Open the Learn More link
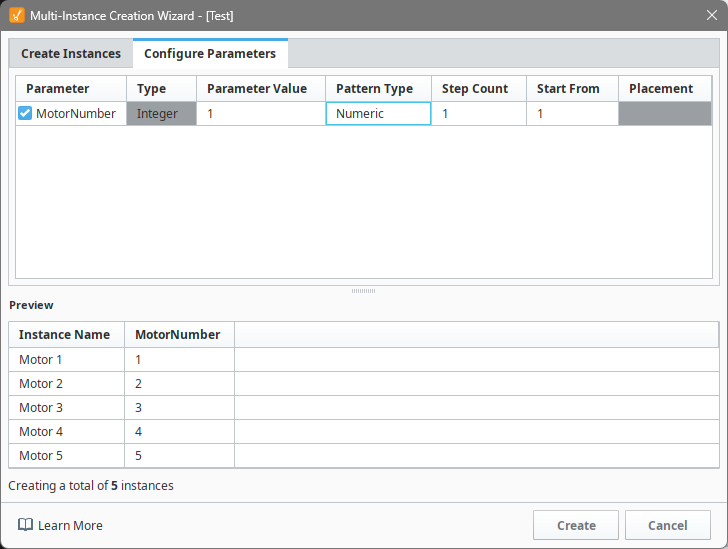 tap(70, 525)
